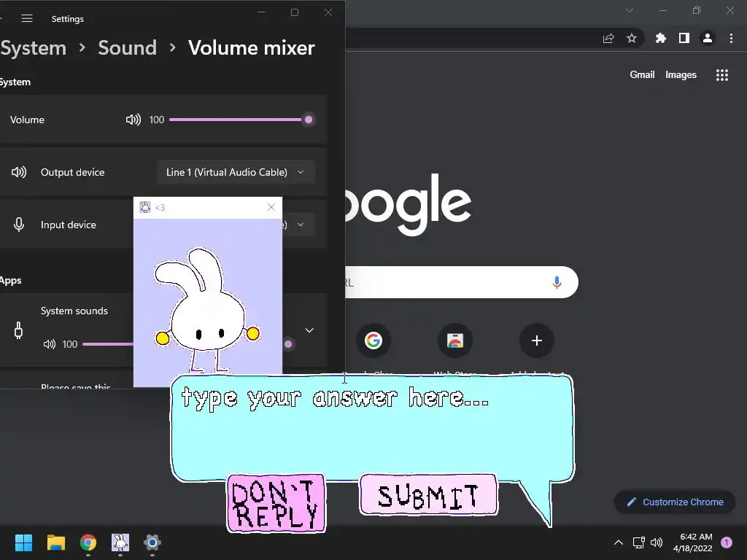Switch to Chrome from the taskbar
This screenshot has width=747, height=560.
point(88,542)
